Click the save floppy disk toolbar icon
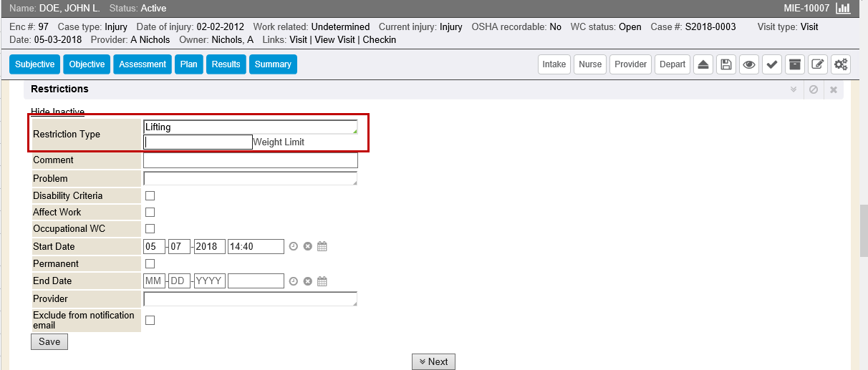This screenshot has height=370, width=868. pyautogui.click(x=725, y=64)
